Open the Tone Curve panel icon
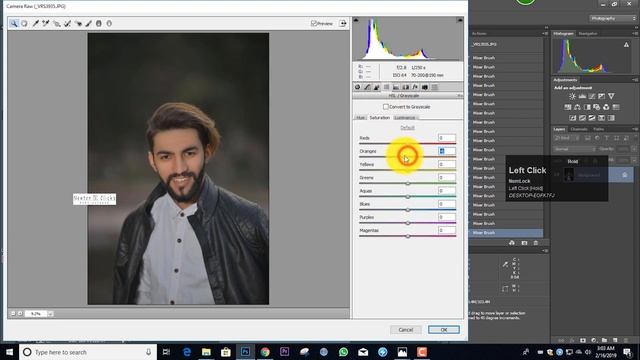This screenshot has width=640, height=360. [x=367, y=87]
